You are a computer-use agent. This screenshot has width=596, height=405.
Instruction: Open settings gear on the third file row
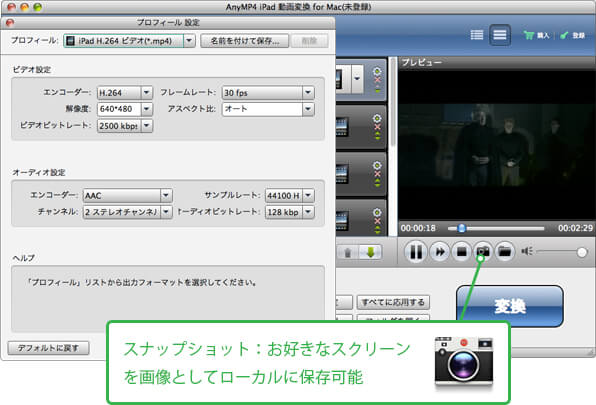click(x=377, y=165)
